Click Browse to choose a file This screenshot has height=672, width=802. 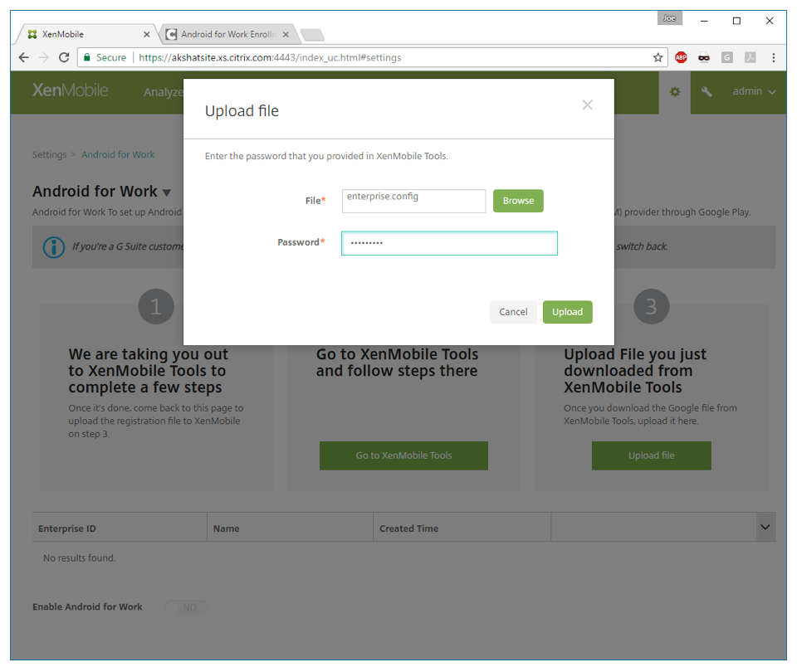[x=518, y=201]
